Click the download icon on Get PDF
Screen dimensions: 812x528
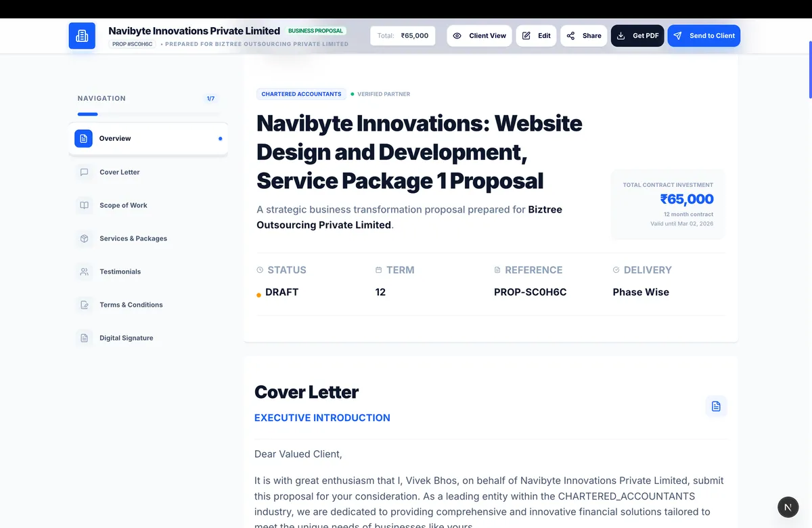[620, 35]
